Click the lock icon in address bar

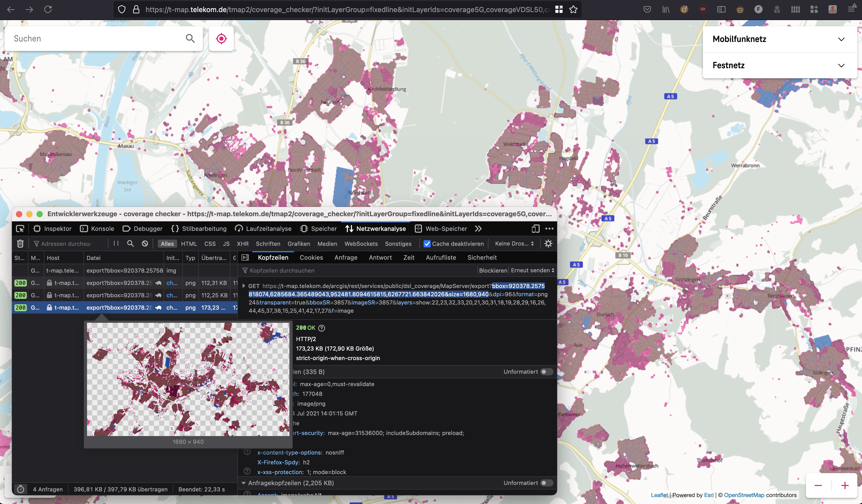click(x=136, y=10)
